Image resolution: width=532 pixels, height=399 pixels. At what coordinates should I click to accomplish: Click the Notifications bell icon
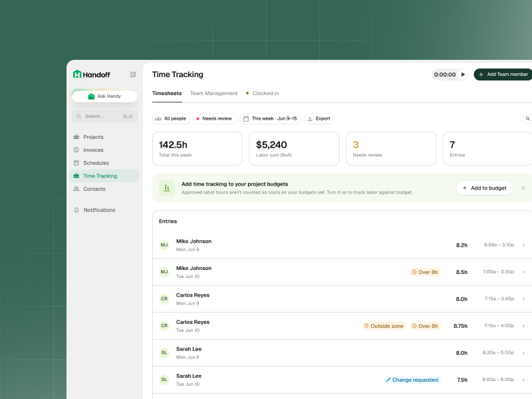point(76,210)
